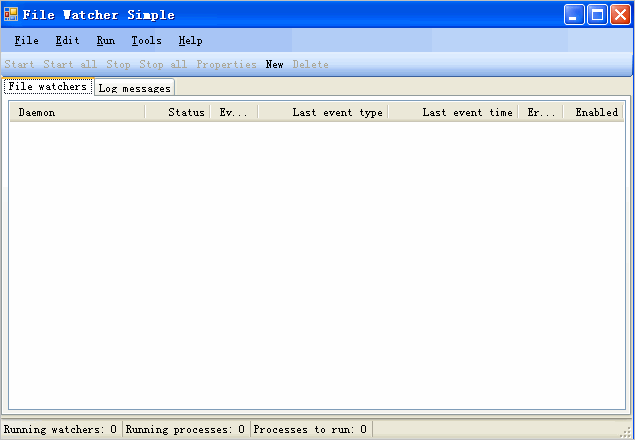Open the Tools menu
635x440 pixels.
(x=147, y=41)
